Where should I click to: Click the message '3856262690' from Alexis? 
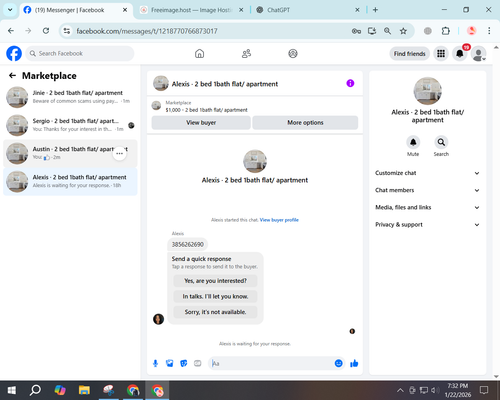[x=188, y=244]
